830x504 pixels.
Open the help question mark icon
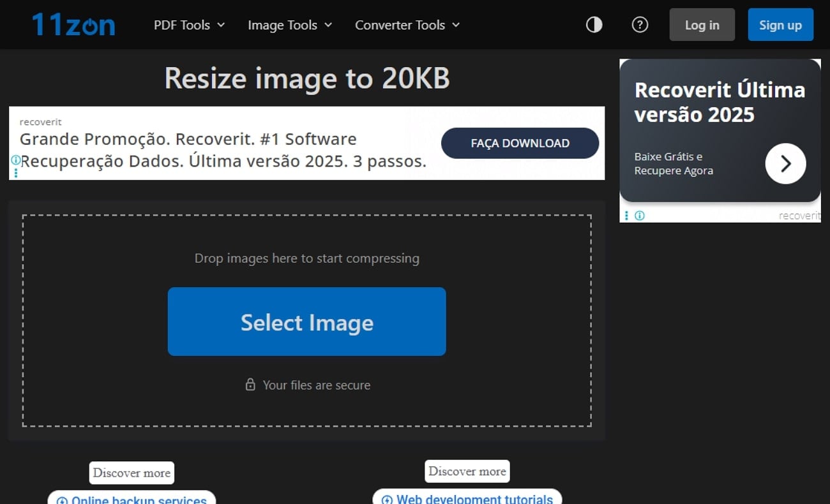(x=640, y=24)
